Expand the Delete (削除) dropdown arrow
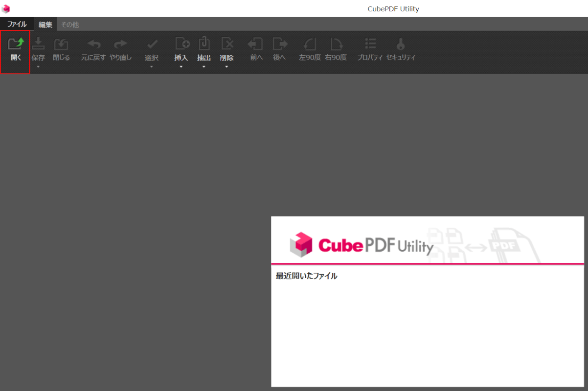This screenshot has height=391, width=588. [226, 67]
